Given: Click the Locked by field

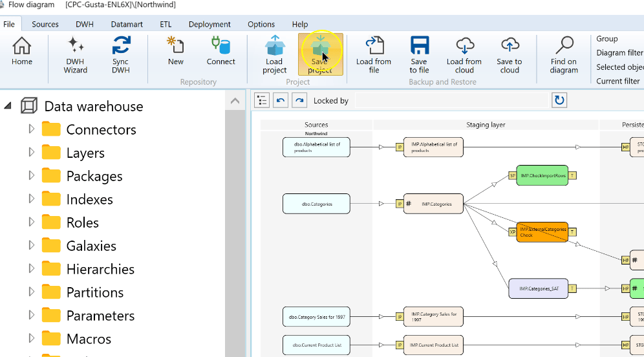Looking at the screenshot, I should coord(451,101).
